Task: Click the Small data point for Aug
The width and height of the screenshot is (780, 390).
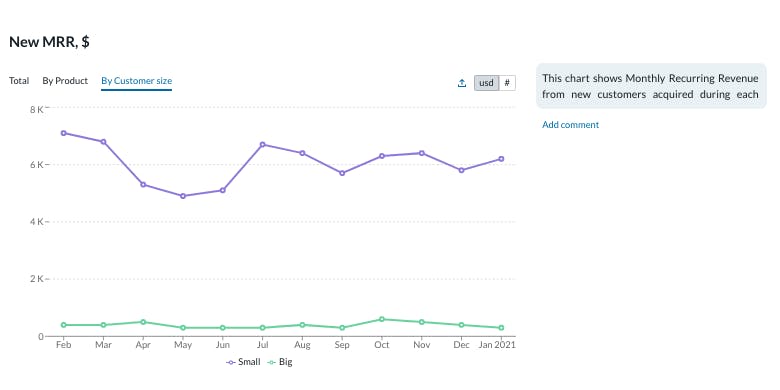Action: [302, 153]
